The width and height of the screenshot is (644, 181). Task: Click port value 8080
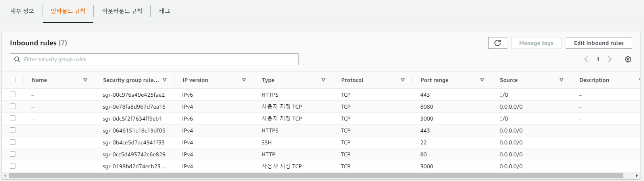coord(427,107)
